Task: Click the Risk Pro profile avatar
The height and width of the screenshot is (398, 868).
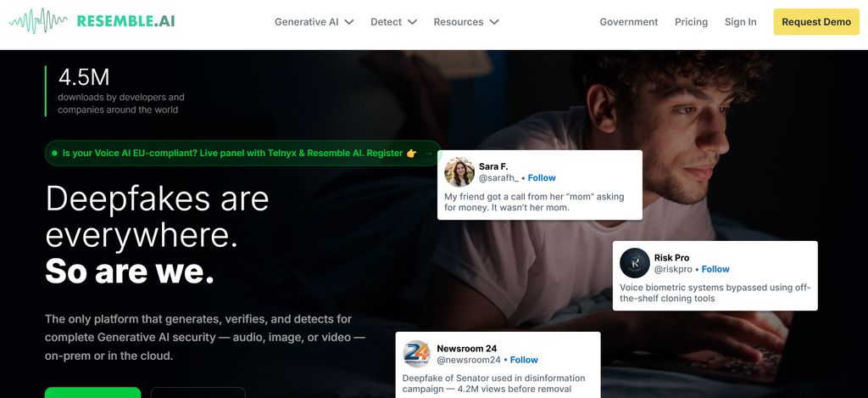Action: [x=634, y=262]
